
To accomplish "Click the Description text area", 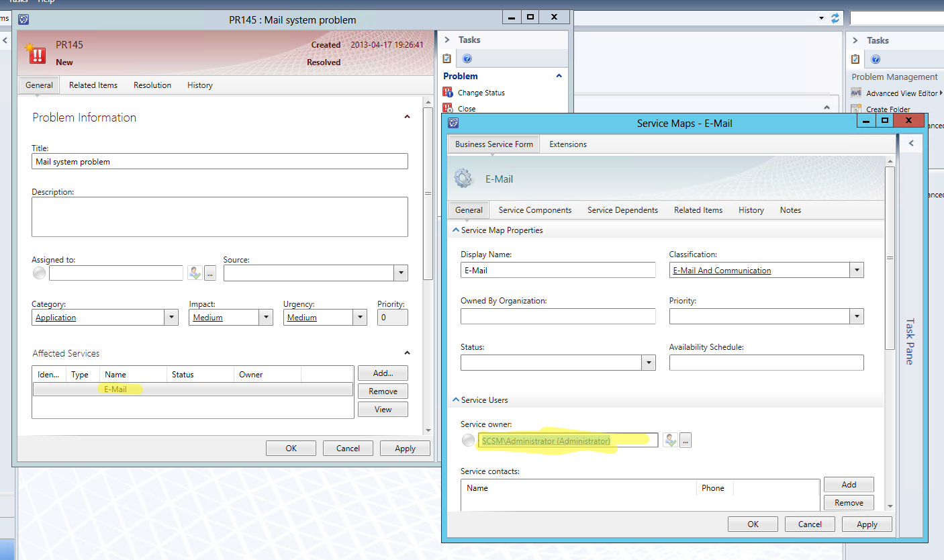I will pos(220,216).
